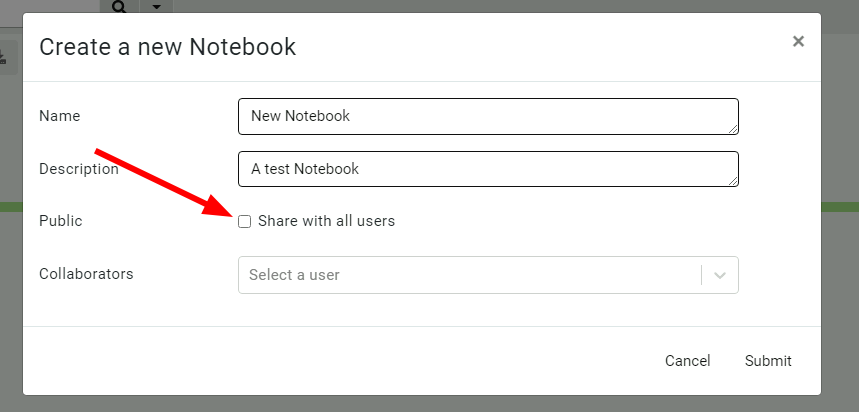Click the Description field label
This screenshot has height=412, width=859.
click(x=78, y=169)
